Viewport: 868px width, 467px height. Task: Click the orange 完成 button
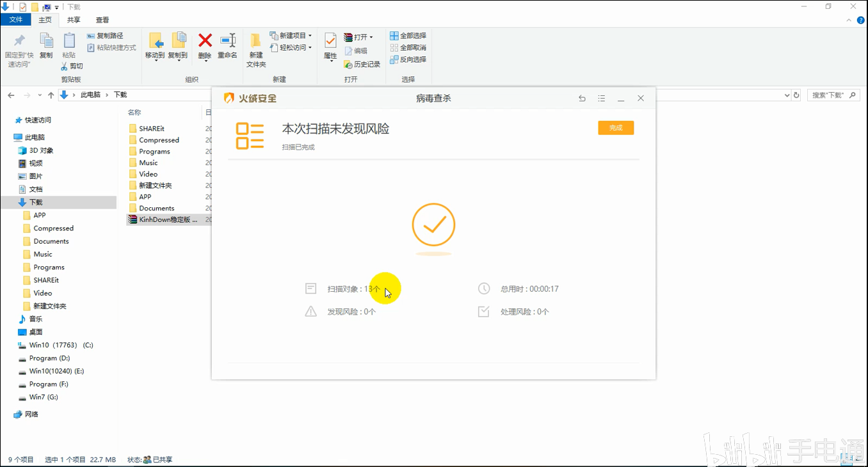(616, 128)
